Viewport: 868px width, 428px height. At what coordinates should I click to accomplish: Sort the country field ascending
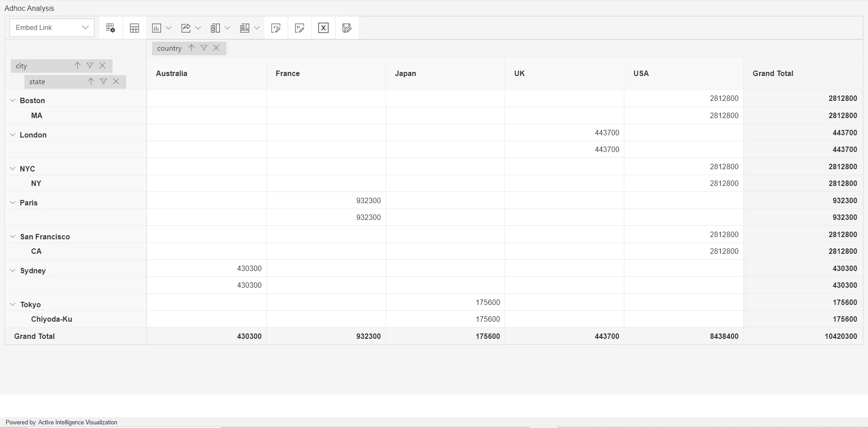coord(191,48)
